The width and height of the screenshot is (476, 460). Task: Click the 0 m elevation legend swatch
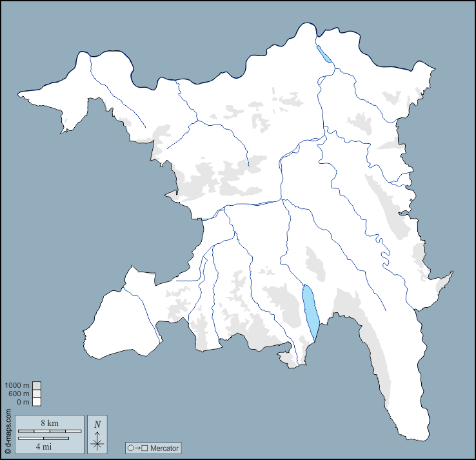37,402
